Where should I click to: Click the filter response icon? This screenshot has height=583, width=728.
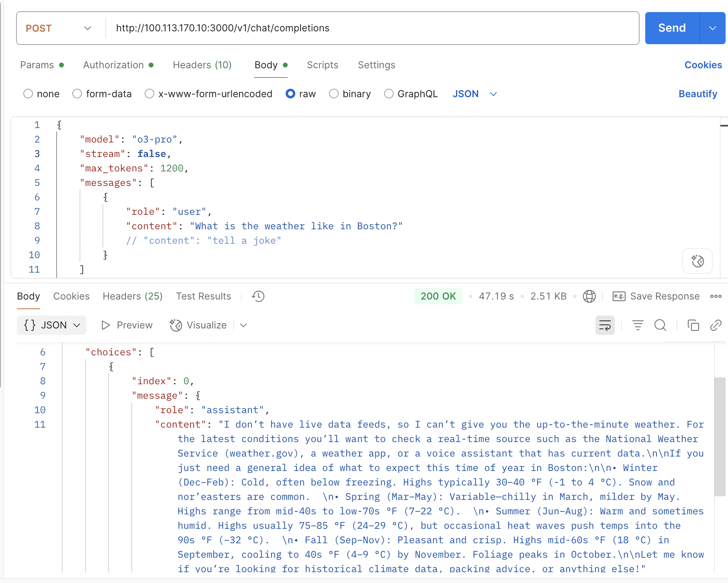tap(638, 325)
